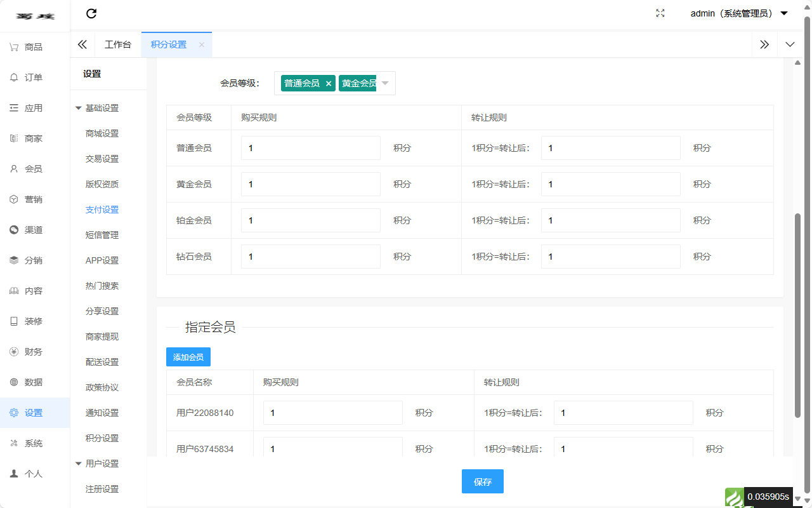This screenshot has width=812, height=508.
Task: Collapse the 用户设置 tree group
Action: pyautogui.click(x=79, y=464)
